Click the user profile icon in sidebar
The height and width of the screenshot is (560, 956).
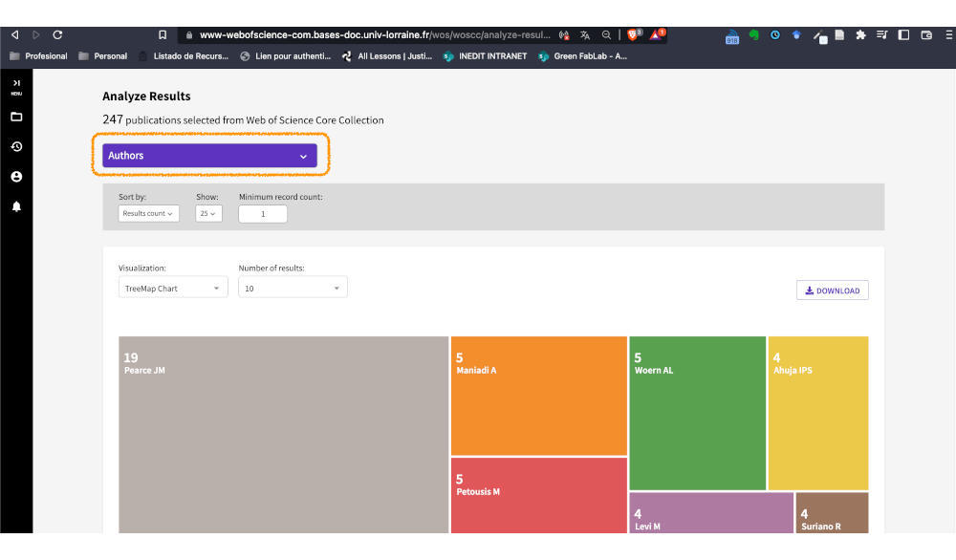click(x=16, y=177)
